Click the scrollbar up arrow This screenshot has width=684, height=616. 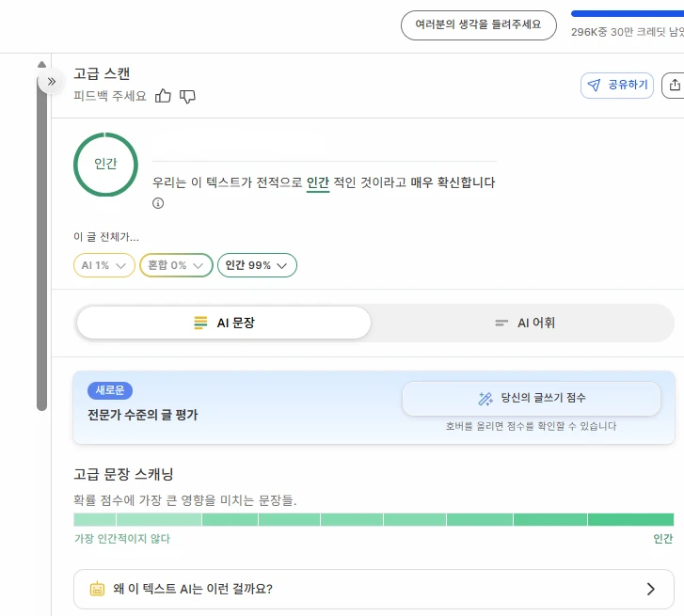[x=42, y=65]
